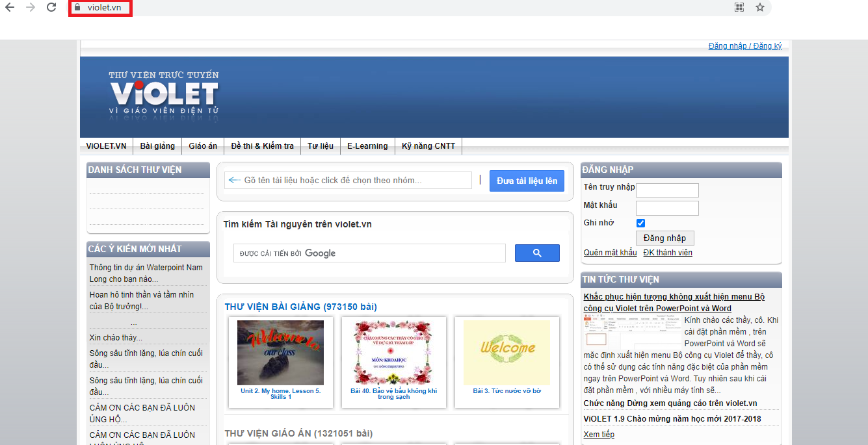Open ViOLET 1.9 Chào mừng năm học mới news
Image resolution: width=868 pixels, height=445 pixels.
672,419
